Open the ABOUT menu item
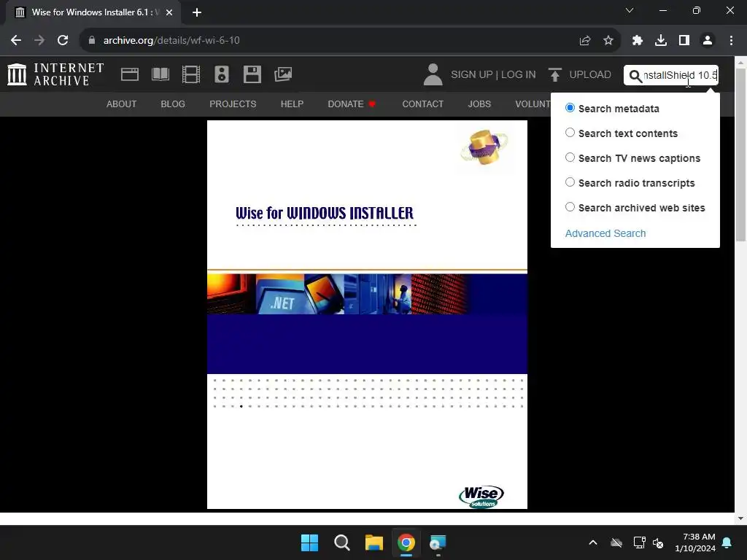The width and height of the screenshot is (747, 560). (122, 104)
